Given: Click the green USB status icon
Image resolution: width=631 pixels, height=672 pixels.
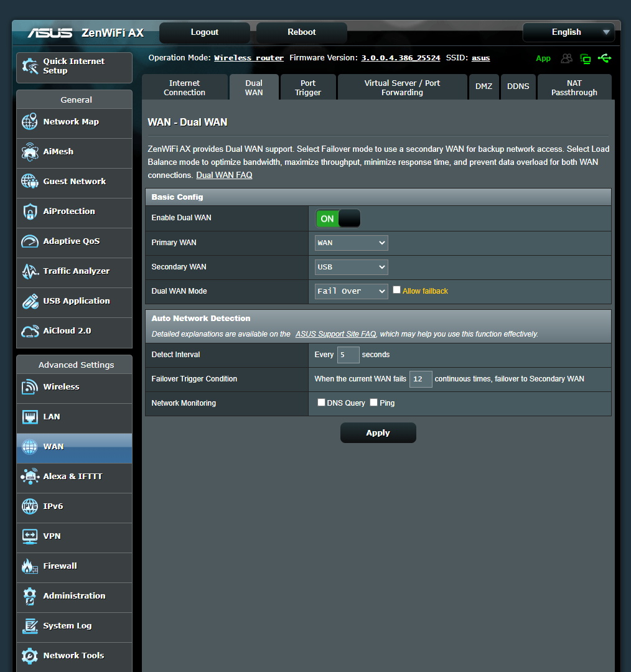Looking at the screenshot, I should tap(604, 58).
